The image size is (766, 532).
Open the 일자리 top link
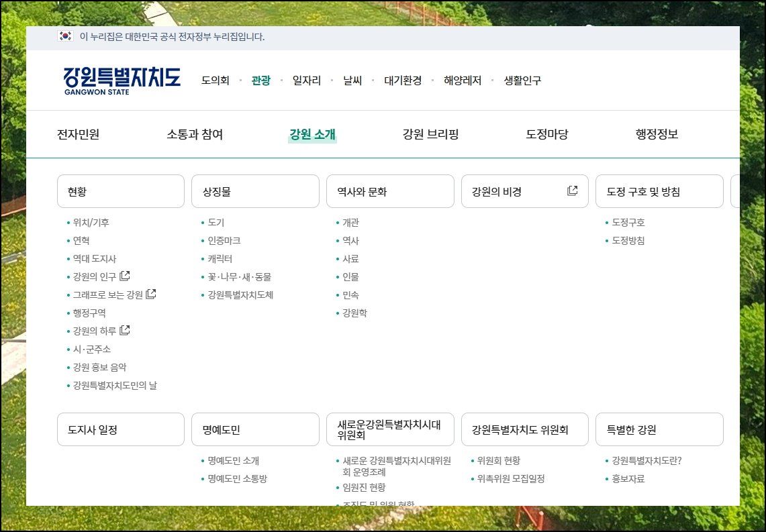pos(307,81)
